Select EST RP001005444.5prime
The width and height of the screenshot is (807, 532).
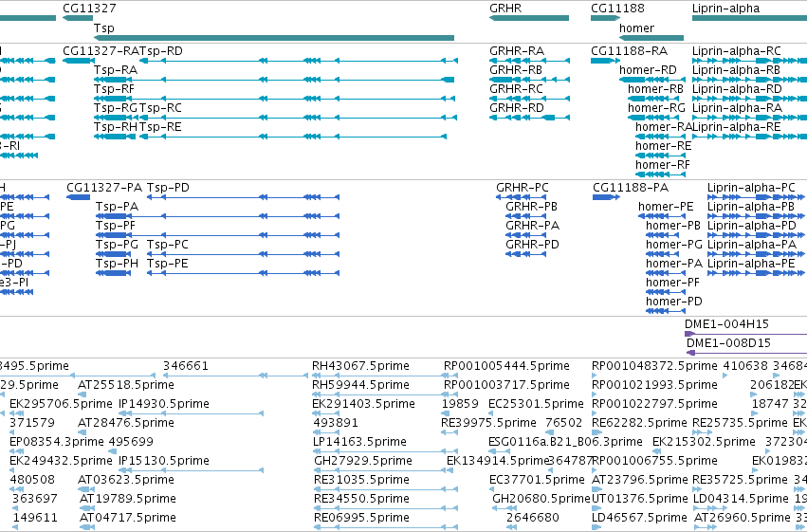click(506, 366)
